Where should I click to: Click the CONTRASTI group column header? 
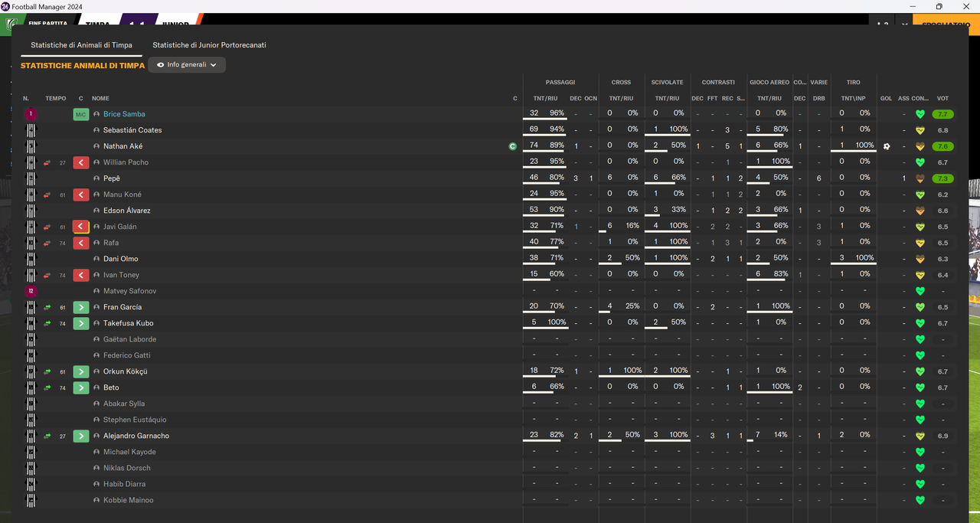click(x=718, y=82)
